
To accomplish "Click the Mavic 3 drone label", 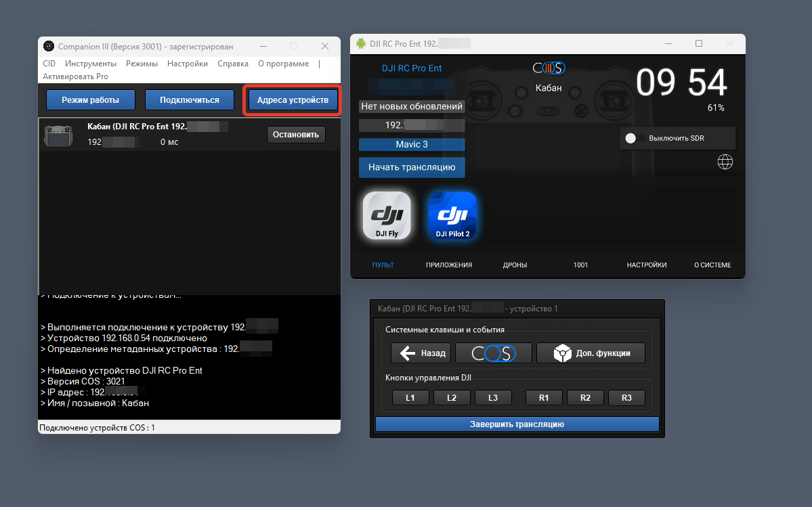I will pyautogui.click(x=412, y=144).
